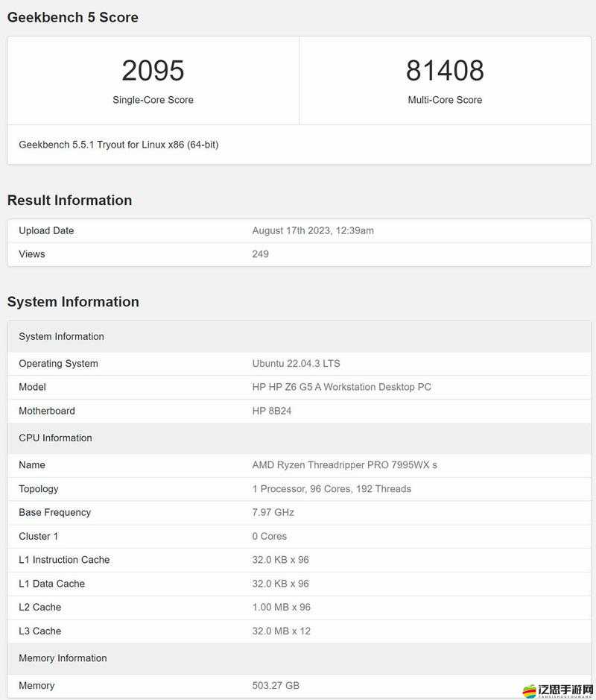Screen dimensions: 596x700
Task: Select the multi-core score 81408
Action: coord(445,71)
